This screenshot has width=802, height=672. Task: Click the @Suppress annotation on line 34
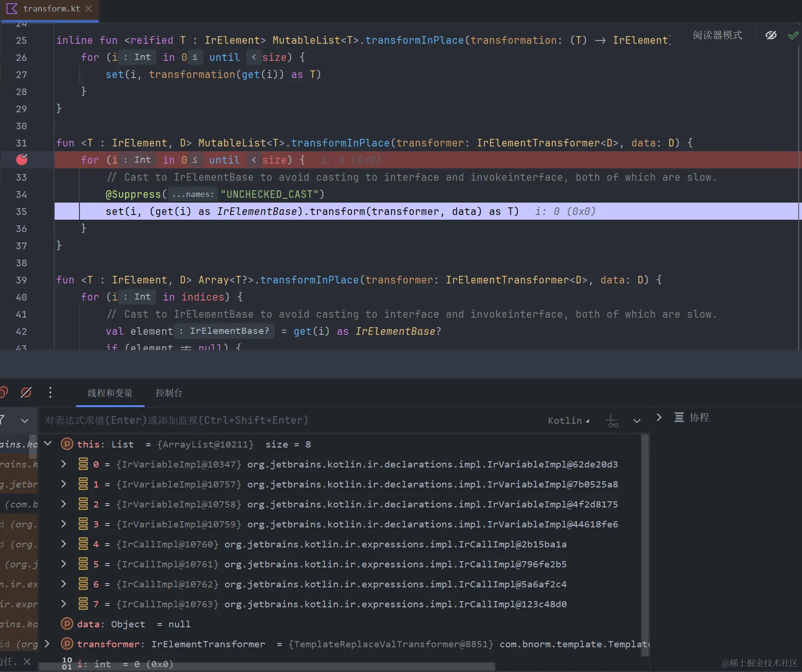[133, 194]
